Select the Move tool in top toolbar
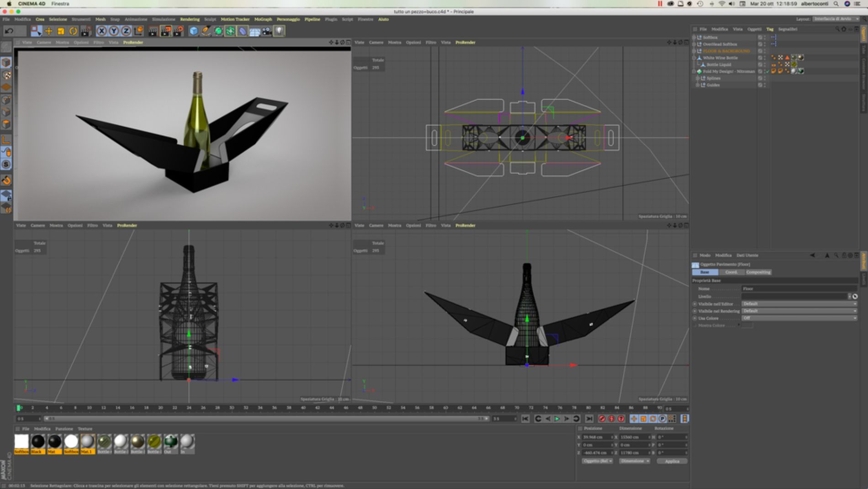 (48, 31)
